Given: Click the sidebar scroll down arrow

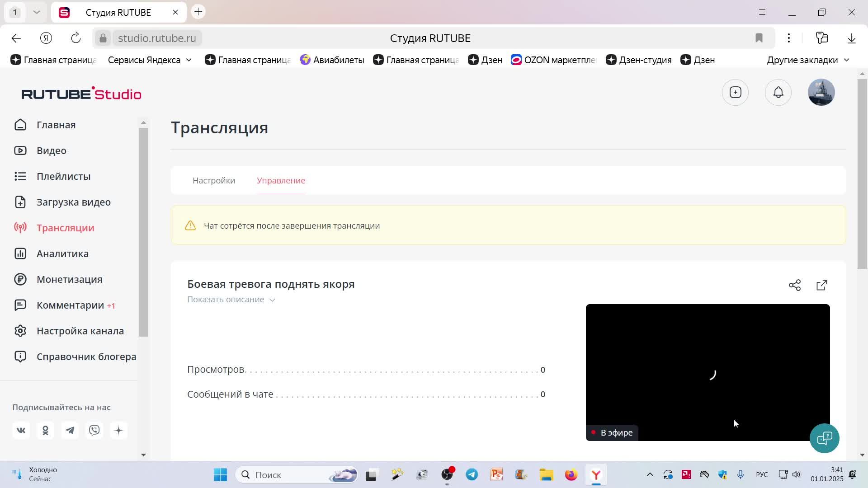Looking at the screenshot, I should pyautogui.click(x=143, y=455).
